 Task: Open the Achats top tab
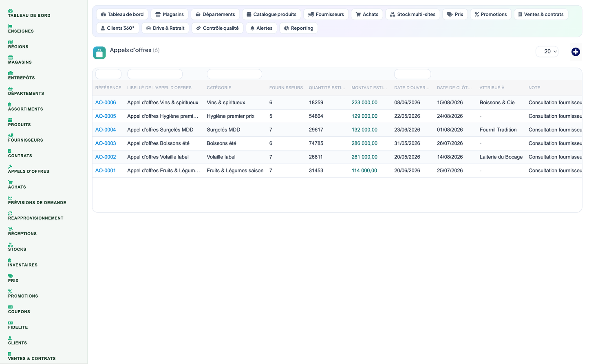pos(367,14)
